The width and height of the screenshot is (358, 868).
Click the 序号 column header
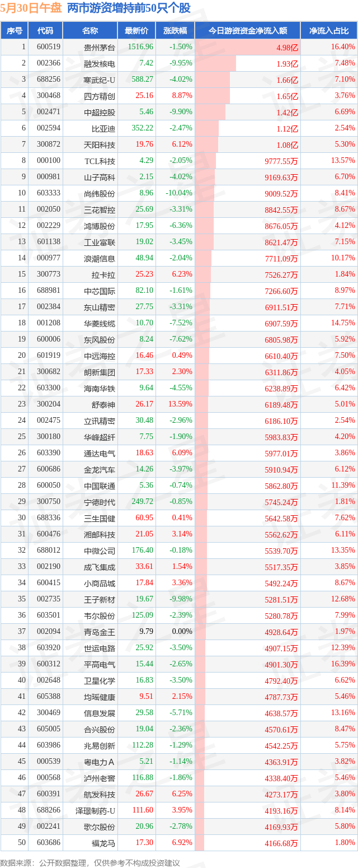pyautogui.click(x=15, y=31)
